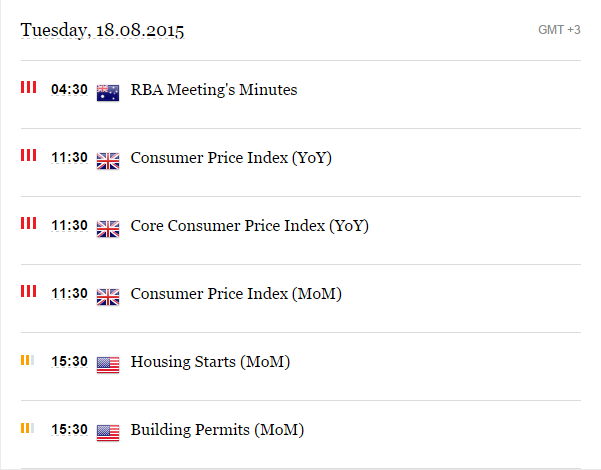Viewport: 601px width, 470px height.
Task: Click orange importance bars for Building Permits
Action: click(28, 428)
